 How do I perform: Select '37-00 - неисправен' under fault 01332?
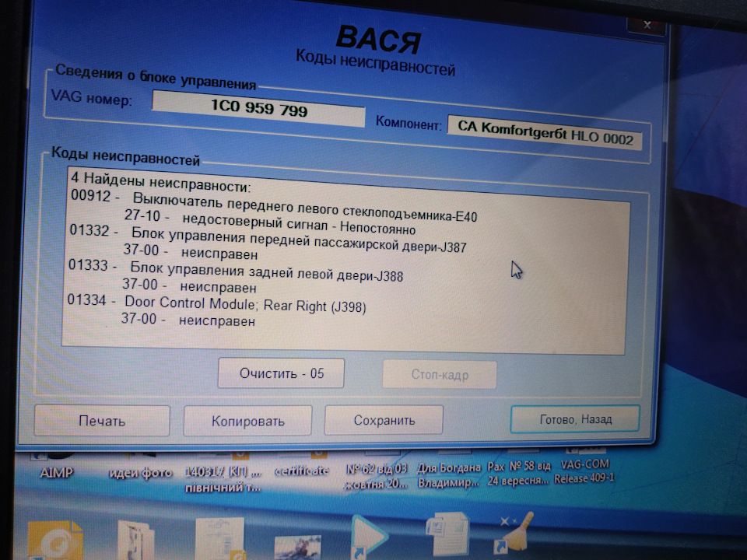191,251
